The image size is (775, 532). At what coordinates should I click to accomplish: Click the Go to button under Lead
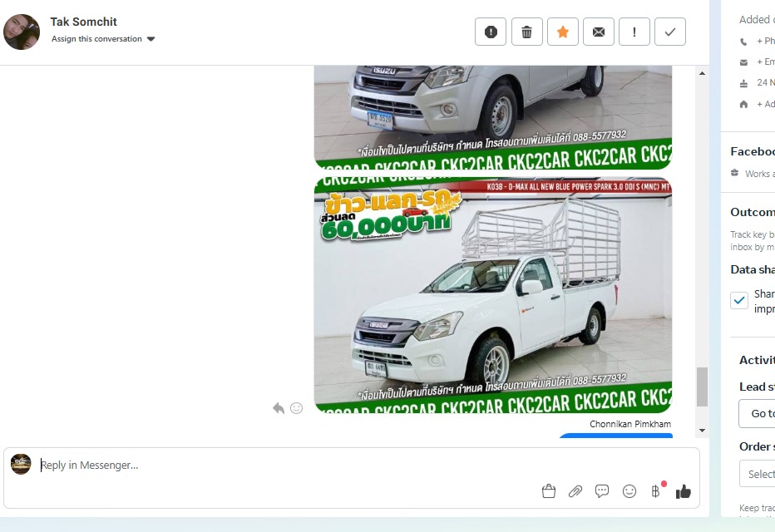tap(758, 413)
